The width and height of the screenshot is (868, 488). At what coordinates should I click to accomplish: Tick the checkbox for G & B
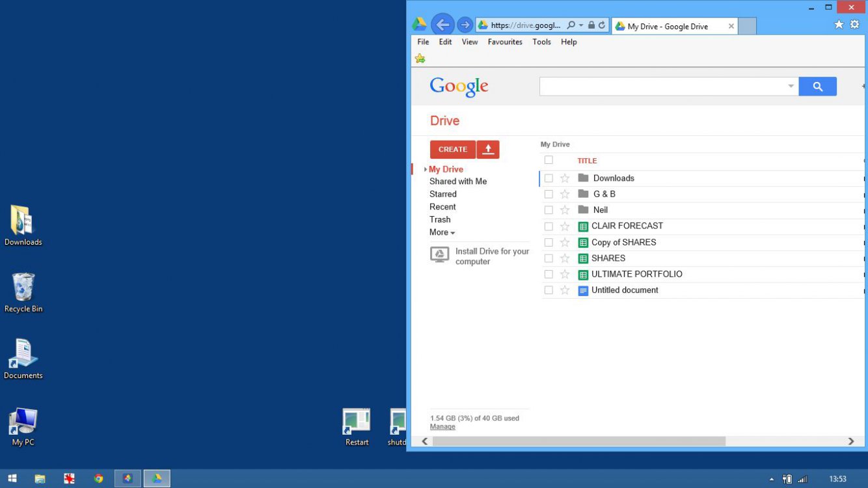tap(549, 194)
